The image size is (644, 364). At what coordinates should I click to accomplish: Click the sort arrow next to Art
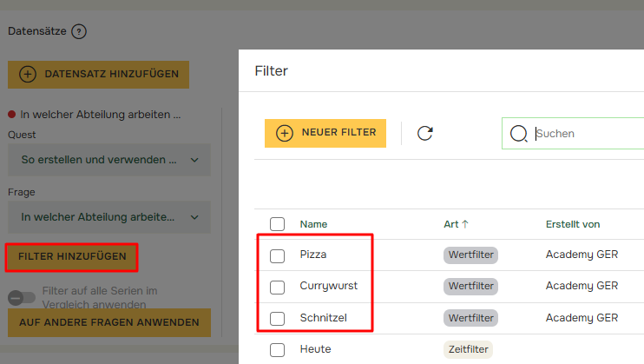point(465,224)
